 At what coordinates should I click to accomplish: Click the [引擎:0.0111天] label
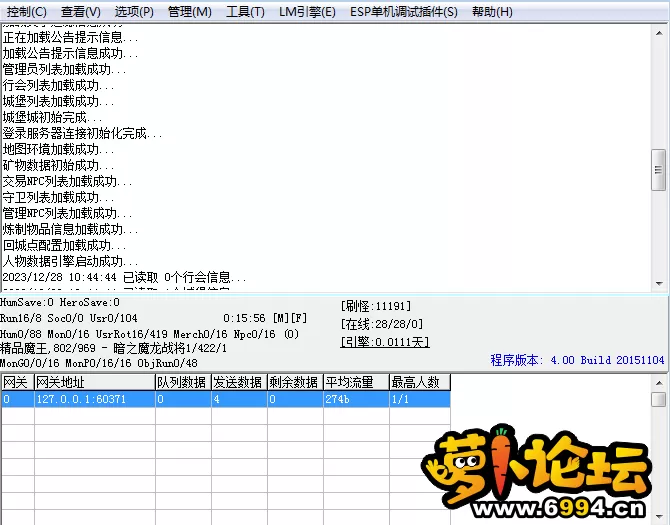pyautogui.click(x=385, y=342)
